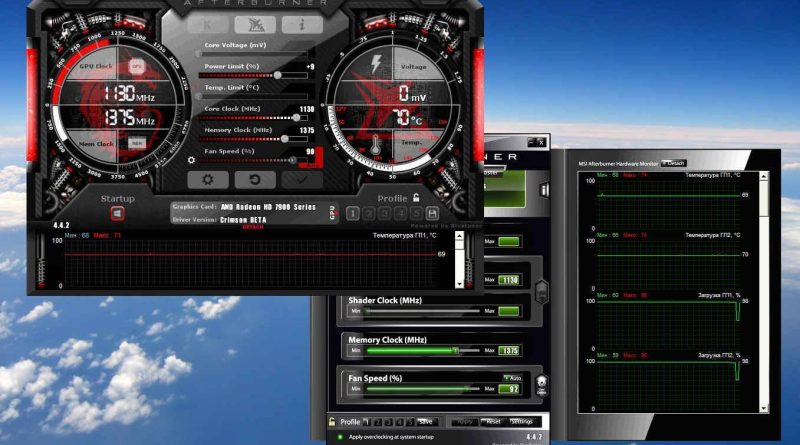Toggle the fan Auto button in green window
The image size is (800, 445).
click(513, 378)
